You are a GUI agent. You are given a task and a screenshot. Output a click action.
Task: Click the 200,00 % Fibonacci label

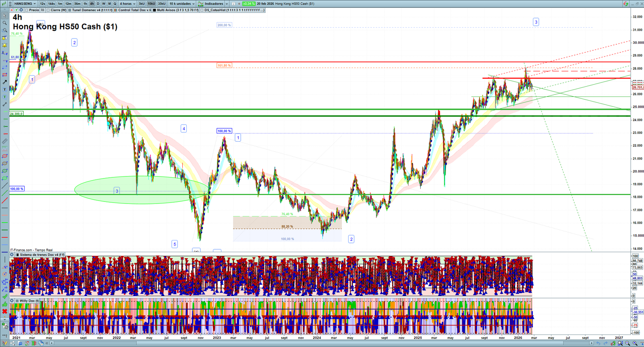click(224, 25)
